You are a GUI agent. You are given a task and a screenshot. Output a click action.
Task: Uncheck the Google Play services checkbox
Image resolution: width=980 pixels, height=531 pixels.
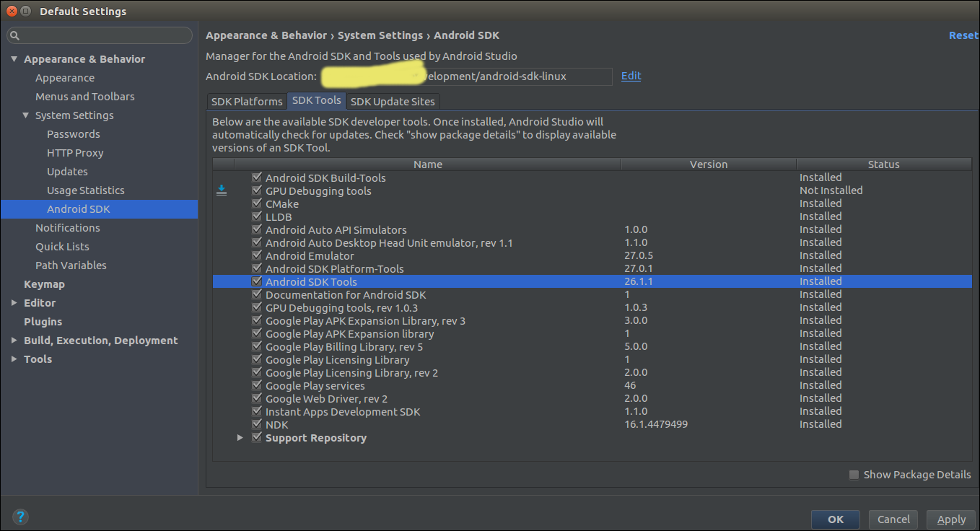[256, 385]
